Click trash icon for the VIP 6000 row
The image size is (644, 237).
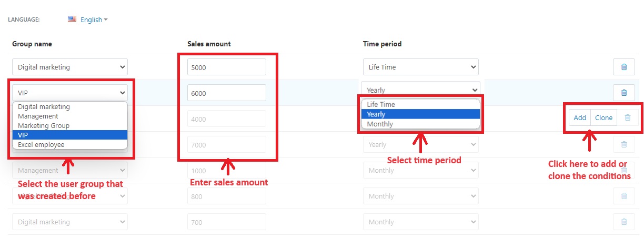pos(624,93)
